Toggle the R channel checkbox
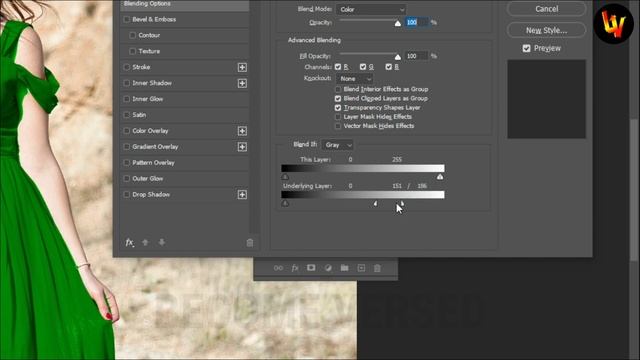Screen dimensions: 640x360 pos(338,67)
